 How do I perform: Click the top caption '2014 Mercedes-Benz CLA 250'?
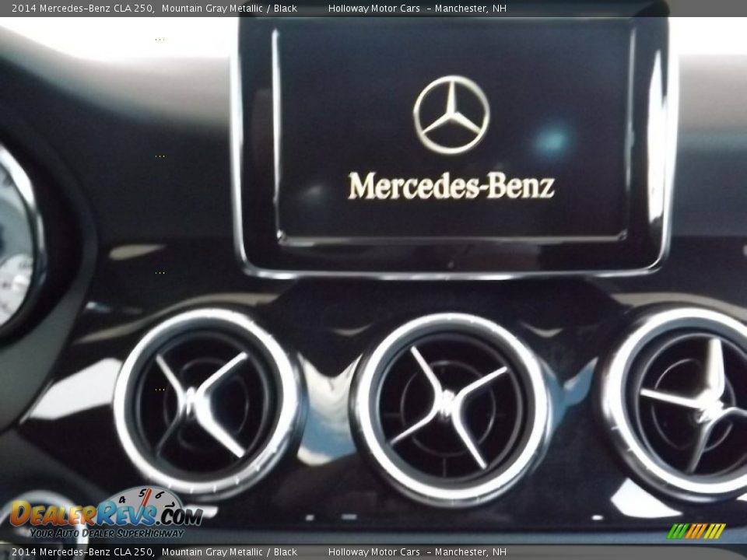(82, 8)
